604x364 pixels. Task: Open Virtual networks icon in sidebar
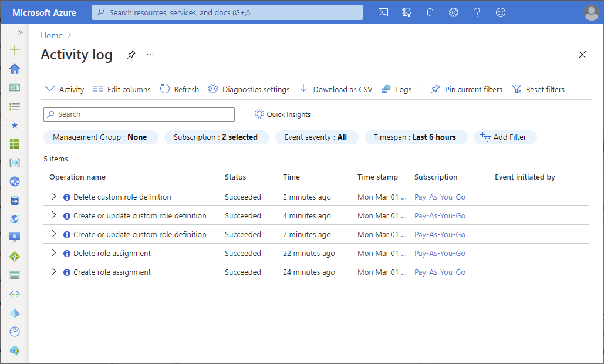pos(15,294)
